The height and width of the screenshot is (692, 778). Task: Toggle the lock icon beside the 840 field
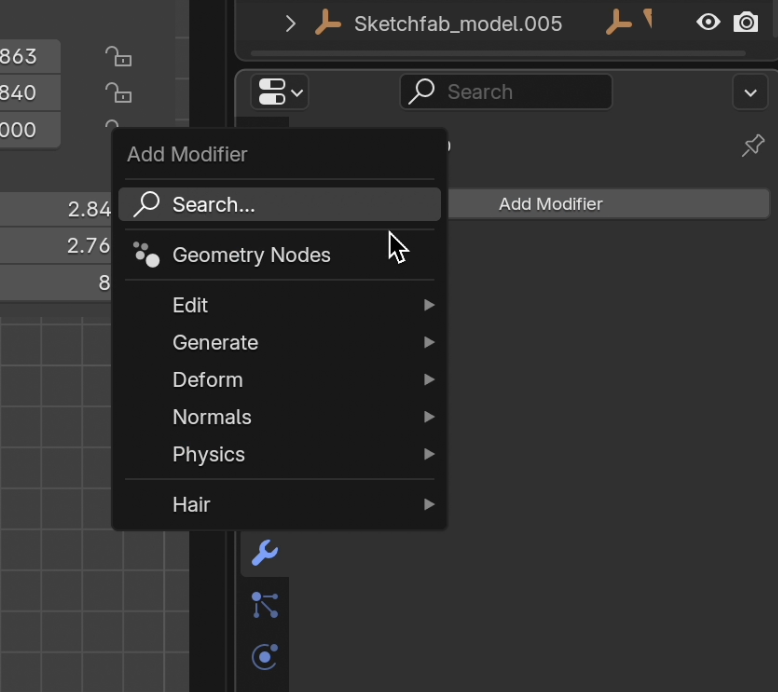[118, 93]
